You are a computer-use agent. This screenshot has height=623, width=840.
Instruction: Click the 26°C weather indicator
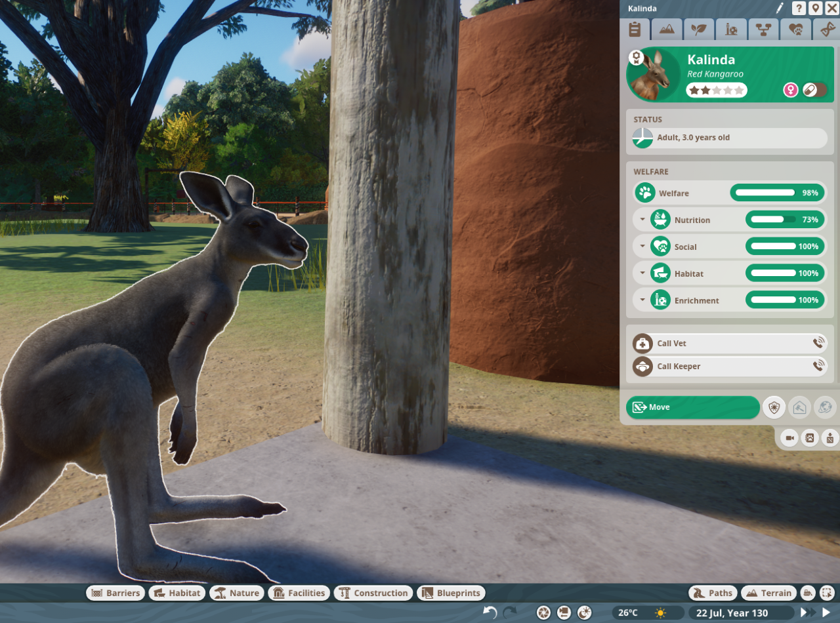648,613
